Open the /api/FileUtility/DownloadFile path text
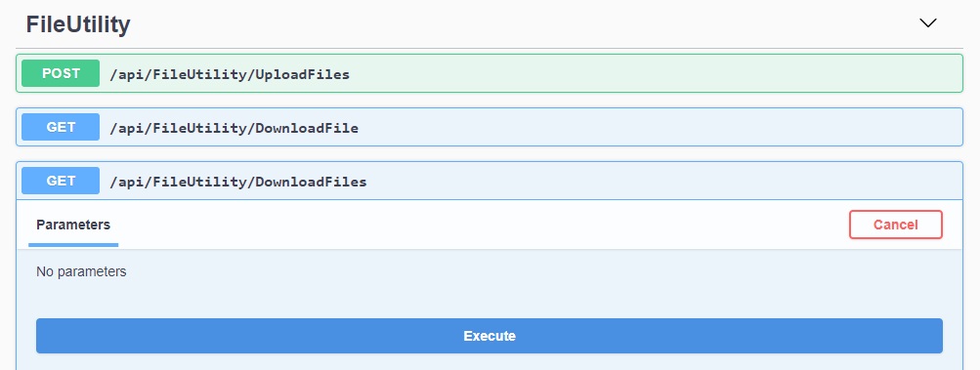Screen dimensions: 980x370 tap(234, 128)
